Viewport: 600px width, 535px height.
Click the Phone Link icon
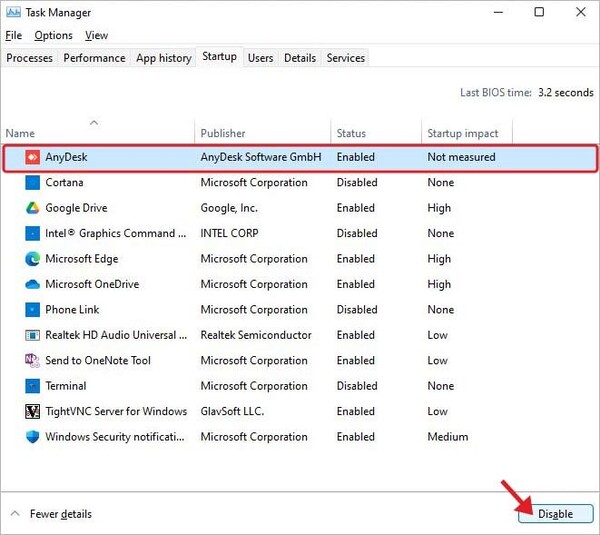click(x=33, y=310)
